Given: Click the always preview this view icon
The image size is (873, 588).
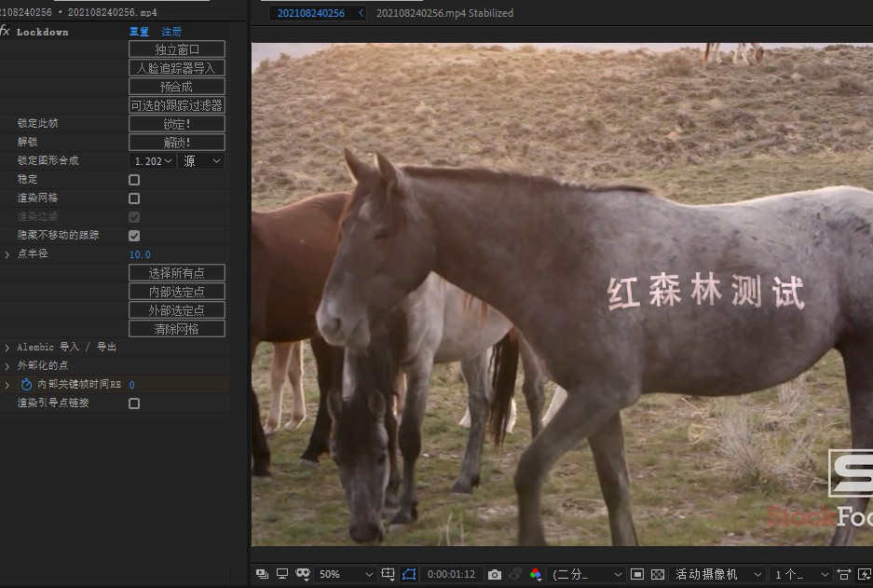Looking at the screenshot, I should tap(262, 574).
